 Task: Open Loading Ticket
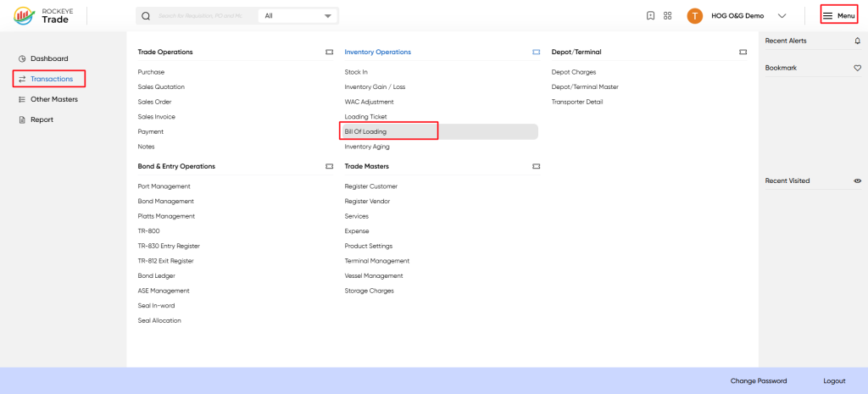click(x=365, y=117)
